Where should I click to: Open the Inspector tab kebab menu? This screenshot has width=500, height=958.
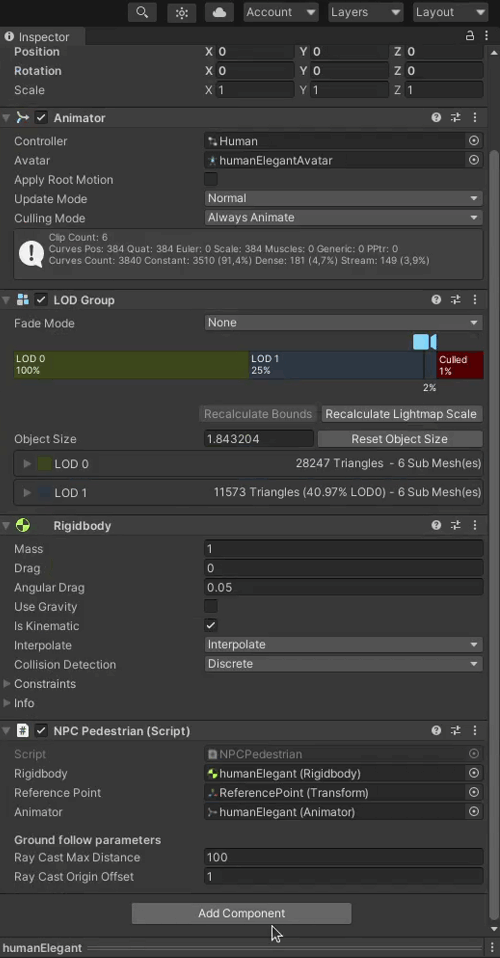(487, 36)
